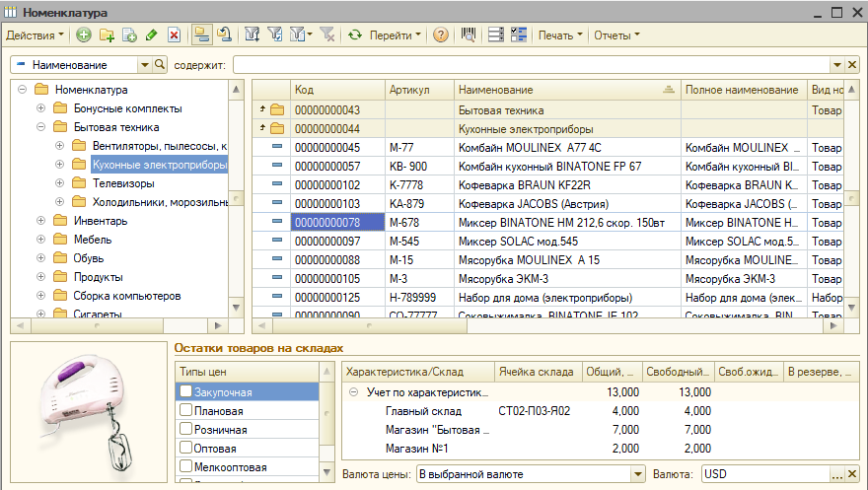The width and height of the screenshot is (868, 490).
Task: Open the Отчеты menu
Action: tap(616, 35)
